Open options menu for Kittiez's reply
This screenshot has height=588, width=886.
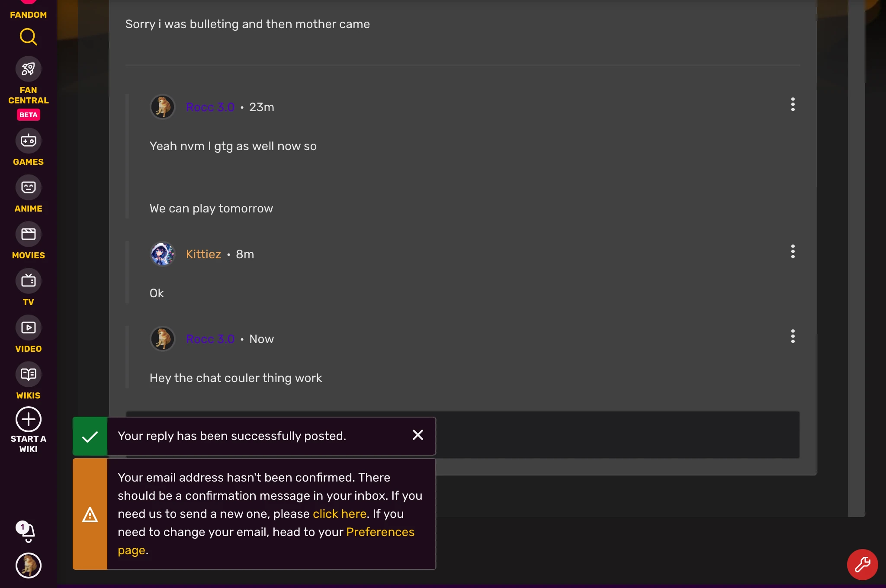793,251
